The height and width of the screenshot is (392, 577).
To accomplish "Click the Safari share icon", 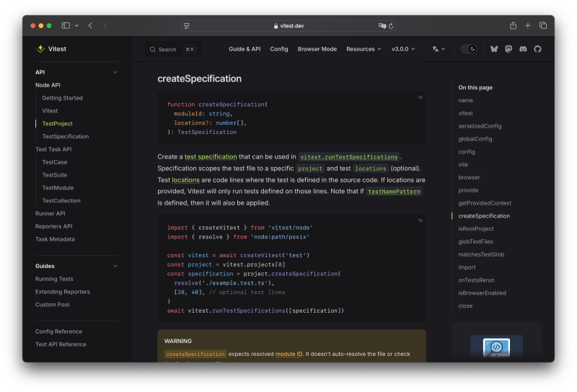I will tap(514, 25).
